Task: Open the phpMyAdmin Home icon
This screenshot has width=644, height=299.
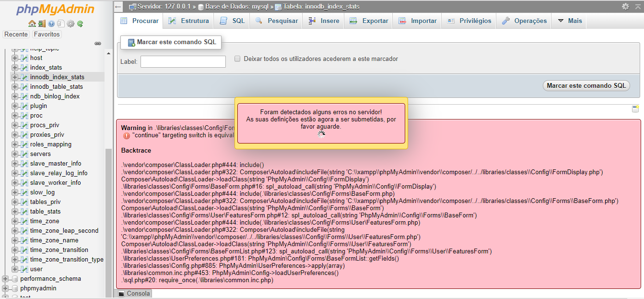Action: tap(32, 24)
